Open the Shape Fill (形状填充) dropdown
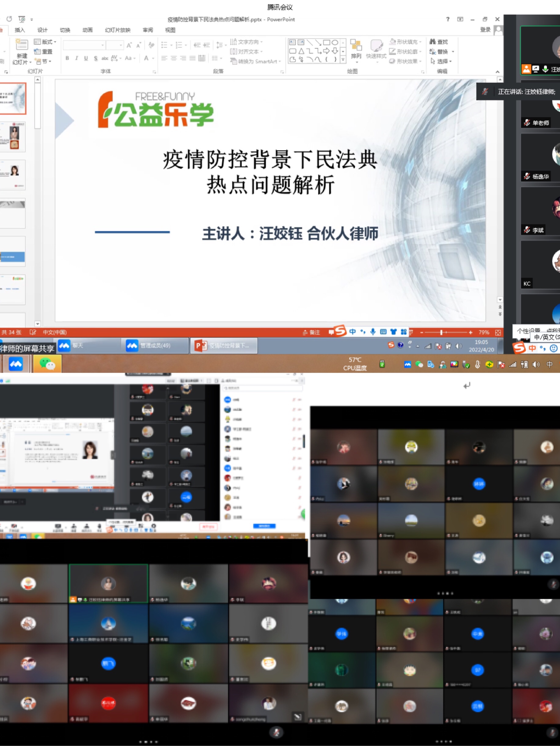 pos(405,42)
